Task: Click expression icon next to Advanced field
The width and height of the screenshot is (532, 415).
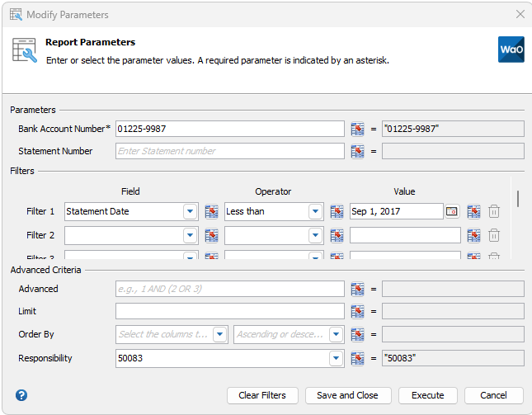Action: point(357,289)
